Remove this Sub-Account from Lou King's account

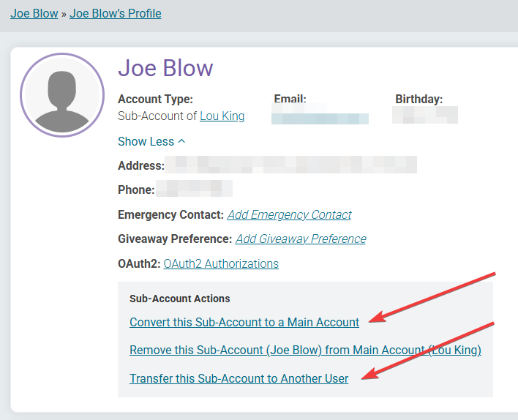[305, 350]
